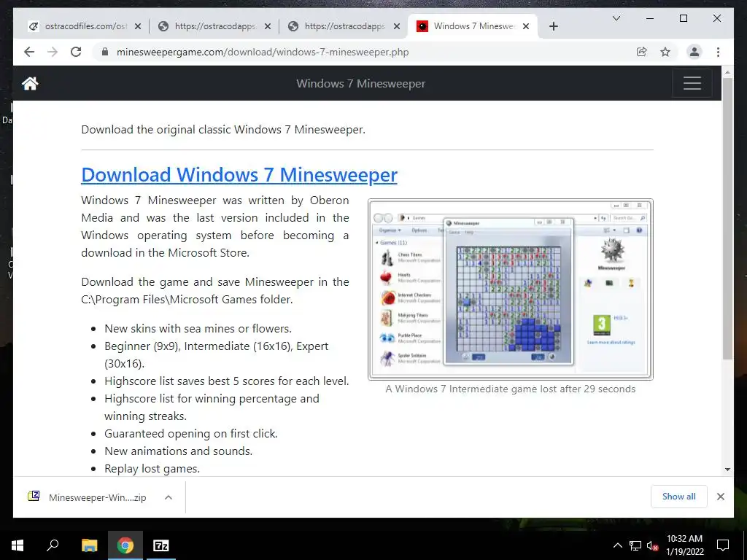
Task: Click scrollbar down arrow
Action: click(727, 470)
